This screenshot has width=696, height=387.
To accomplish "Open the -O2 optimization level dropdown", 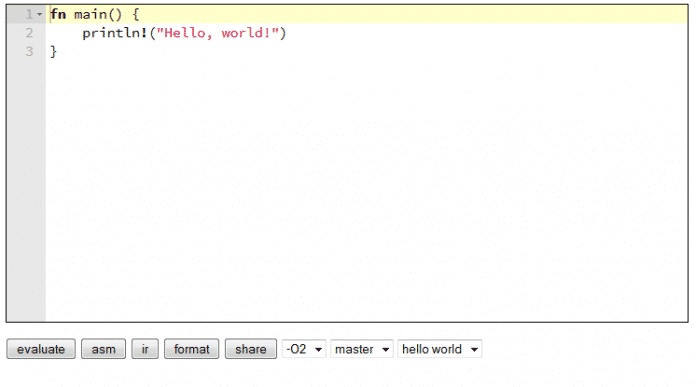I will pos(304,349).
